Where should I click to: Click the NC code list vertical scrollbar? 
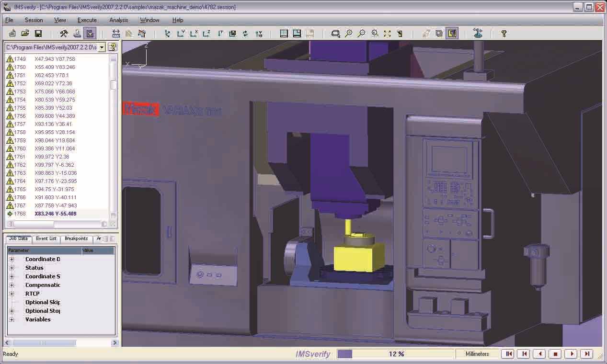tap(114, 136)
